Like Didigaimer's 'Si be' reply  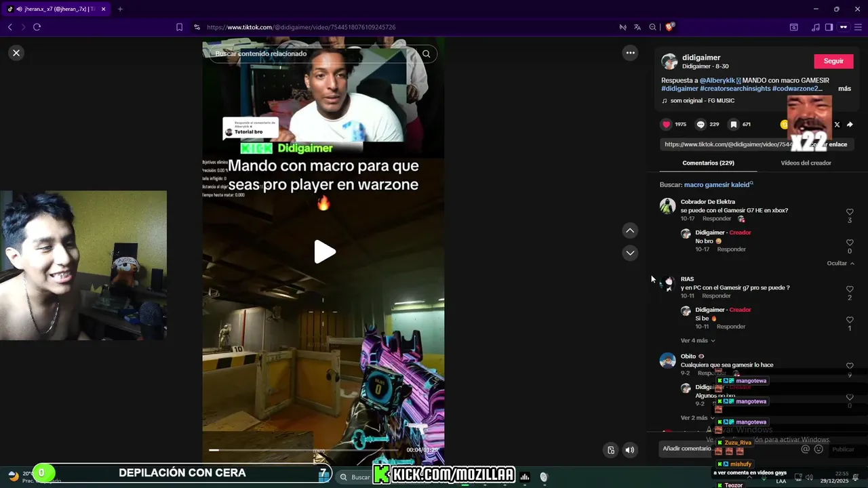(850, 320)
